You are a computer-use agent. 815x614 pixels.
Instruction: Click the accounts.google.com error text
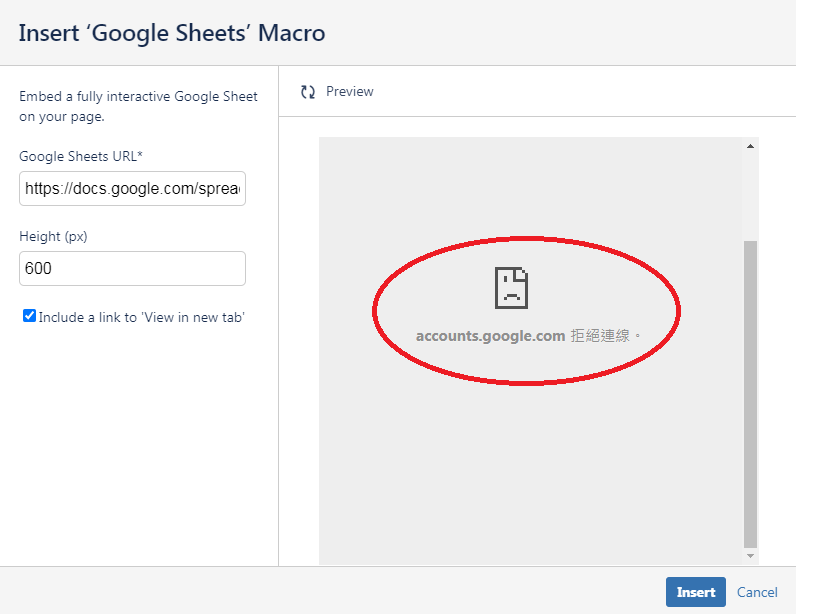tap(490, 336)
